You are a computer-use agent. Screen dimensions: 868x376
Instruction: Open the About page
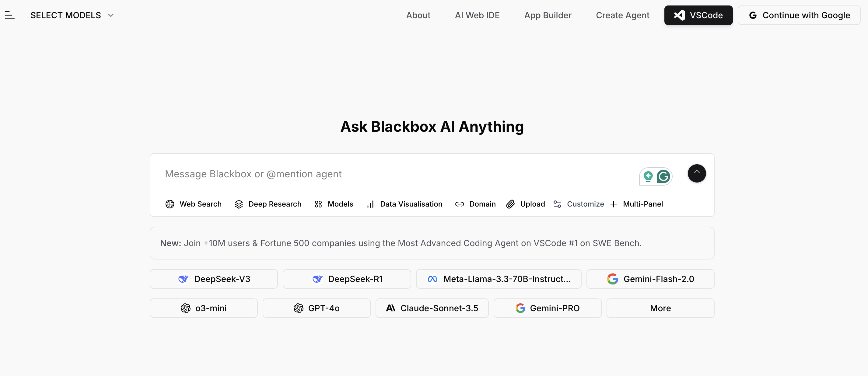[418, 15]
